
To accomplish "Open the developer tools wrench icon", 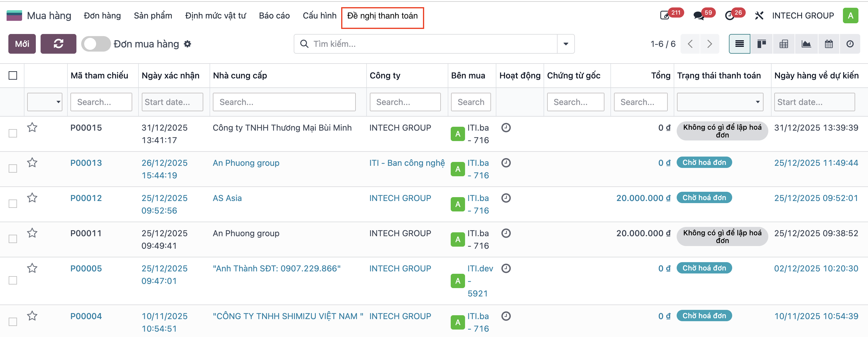I will (x=759, y=16).
